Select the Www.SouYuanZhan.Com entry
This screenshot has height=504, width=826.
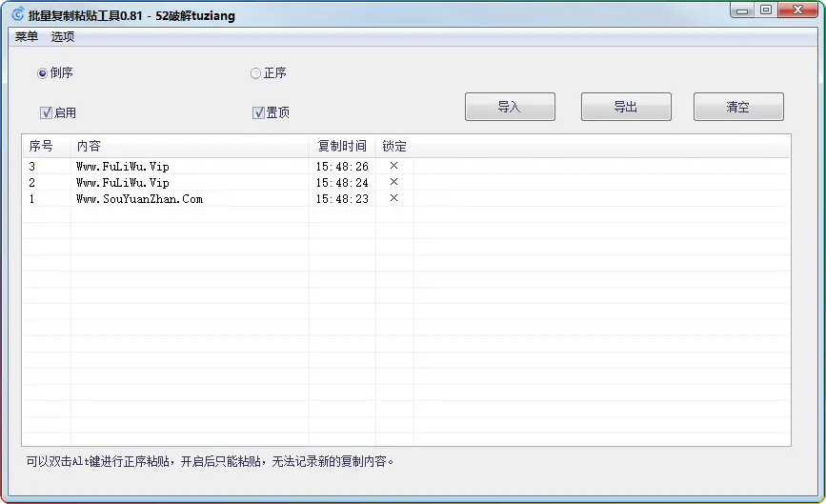click(139, 199)
